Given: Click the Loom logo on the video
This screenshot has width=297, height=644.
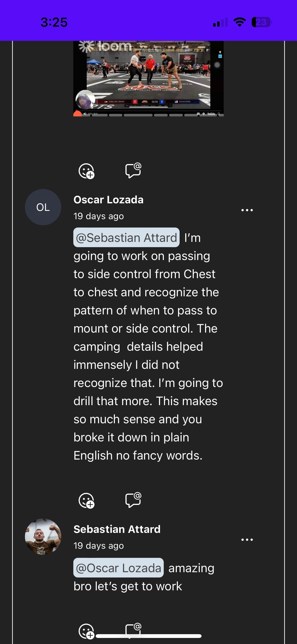Looking at the screenshot, I should [x=106, y=46].
